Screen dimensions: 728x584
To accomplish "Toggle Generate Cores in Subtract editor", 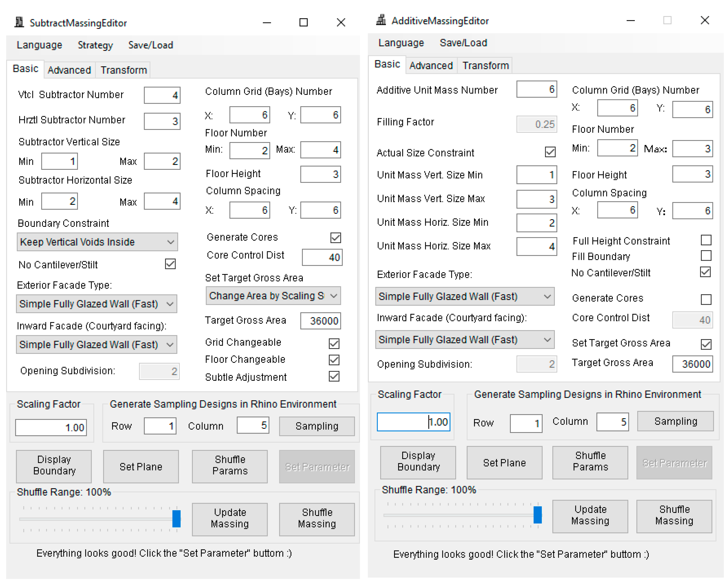I will [335, 237].
